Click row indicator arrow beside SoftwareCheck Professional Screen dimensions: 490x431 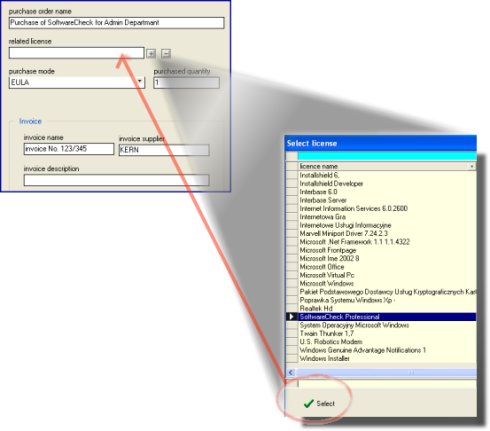coord(292,317)
